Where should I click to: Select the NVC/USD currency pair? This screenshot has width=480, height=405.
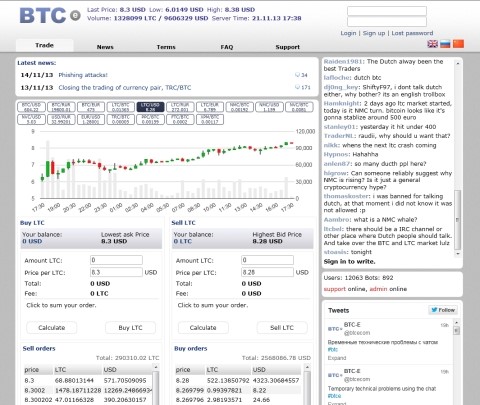point(31,119)
